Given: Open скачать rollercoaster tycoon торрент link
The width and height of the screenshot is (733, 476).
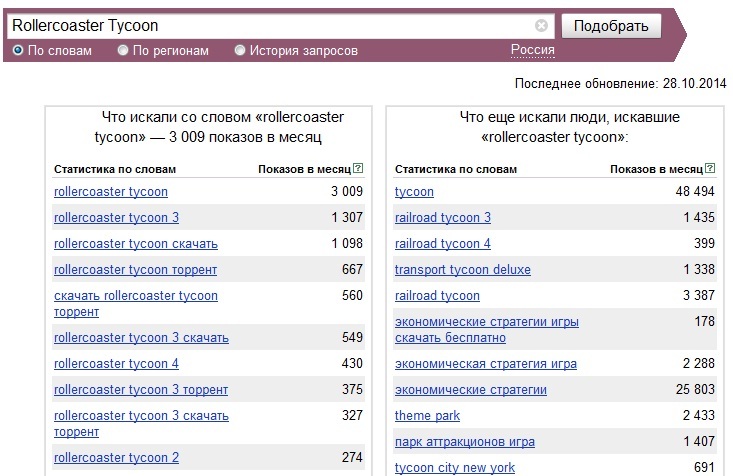Looking at the screenshot, I should click(136, 303).
